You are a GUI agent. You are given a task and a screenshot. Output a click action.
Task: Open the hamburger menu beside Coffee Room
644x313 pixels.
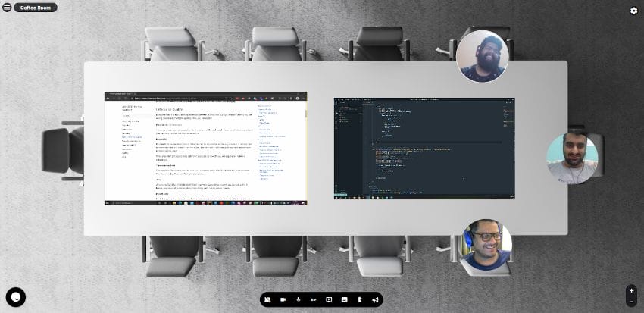coord(7,8)
